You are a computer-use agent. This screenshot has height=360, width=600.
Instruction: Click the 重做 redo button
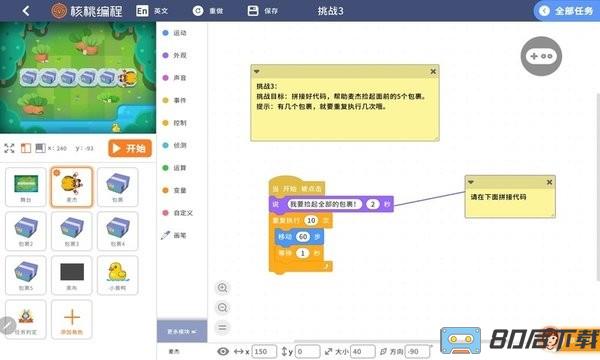tap(208, 11)
